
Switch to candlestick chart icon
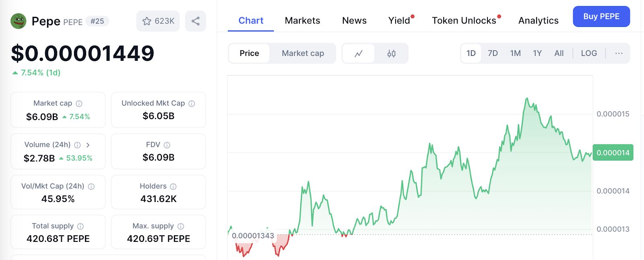(391, 54)
